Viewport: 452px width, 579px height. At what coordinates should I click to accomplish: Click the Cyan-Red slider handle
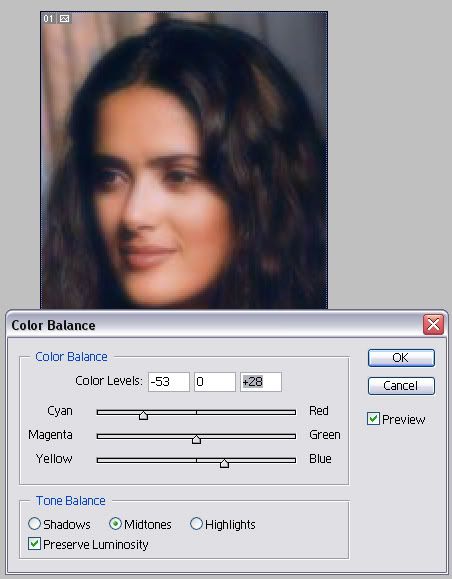tap(143, 415)
